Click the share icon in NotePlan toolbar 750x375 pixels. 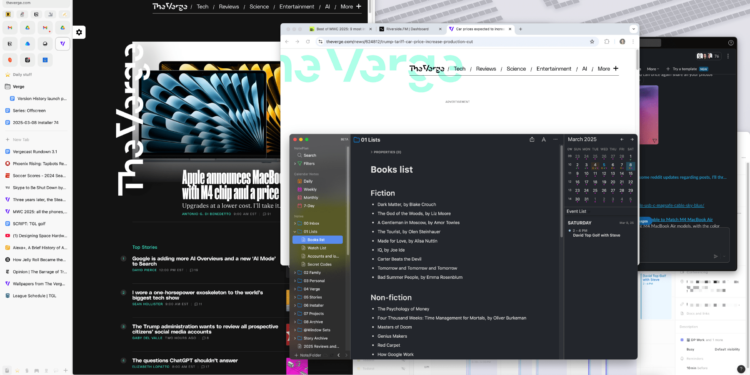(x=532, y=140)
